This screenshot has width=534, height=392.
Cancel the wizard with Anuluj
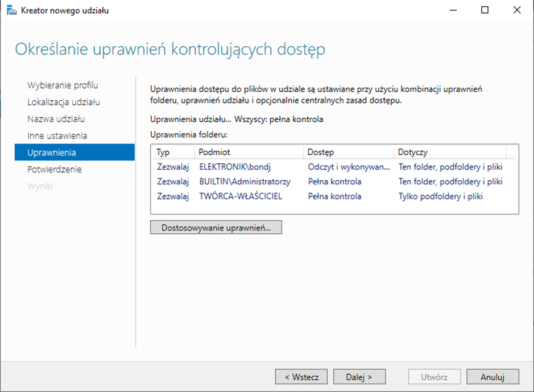pos(492,377)
